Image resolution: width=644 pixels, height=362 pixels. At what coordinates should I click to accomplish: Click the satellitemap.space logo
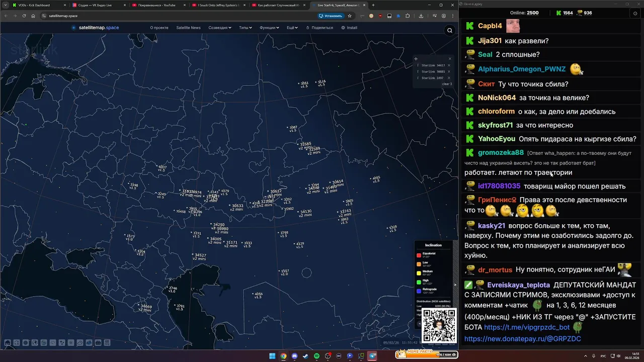coord(95,28)
